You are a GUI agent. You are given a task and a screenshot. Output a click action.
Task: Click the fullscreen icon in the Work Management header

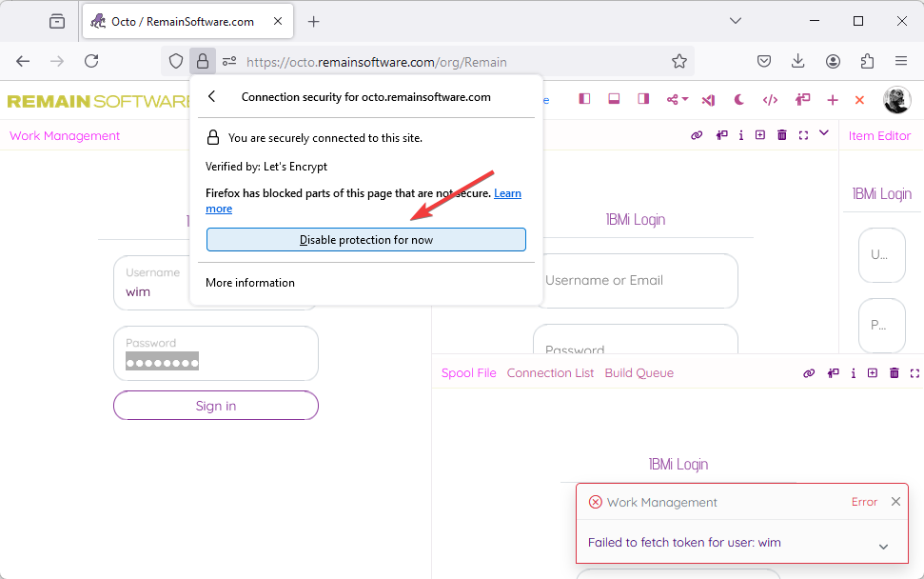click(803, 135)
